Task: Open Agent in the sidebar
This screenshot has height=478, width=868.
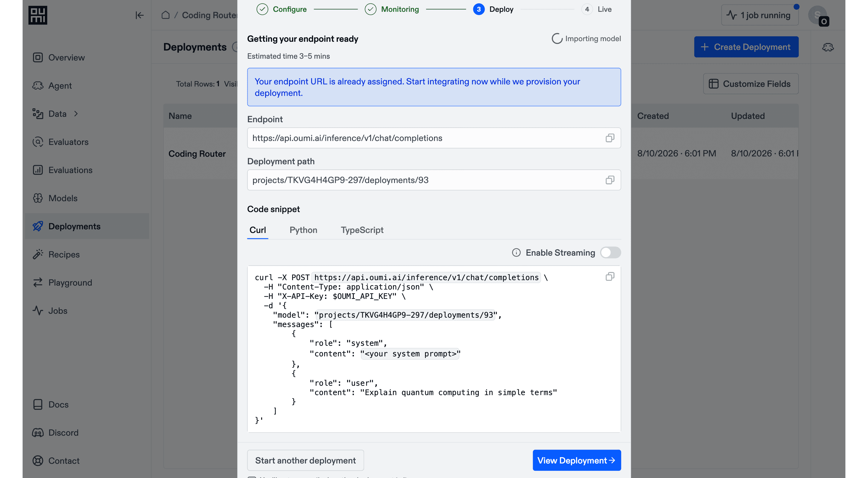Action: click(87, 86)
